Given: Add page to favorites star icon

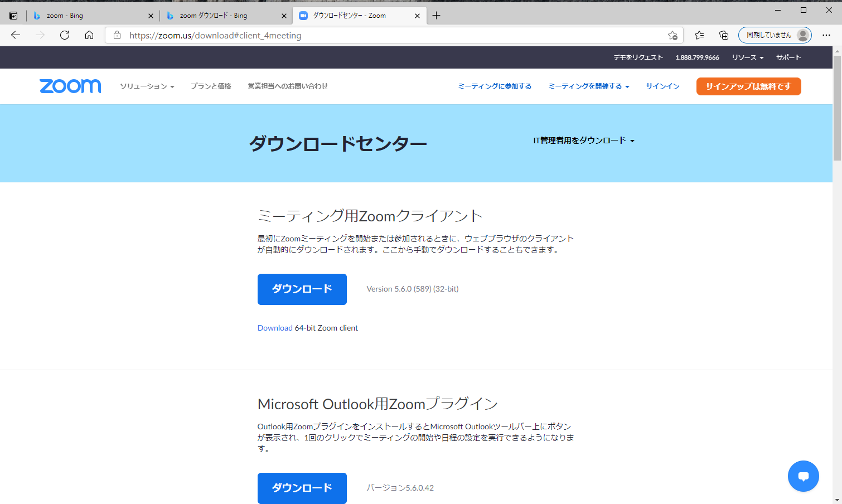Looking at the screenshot, I should (x=673, y=35).
